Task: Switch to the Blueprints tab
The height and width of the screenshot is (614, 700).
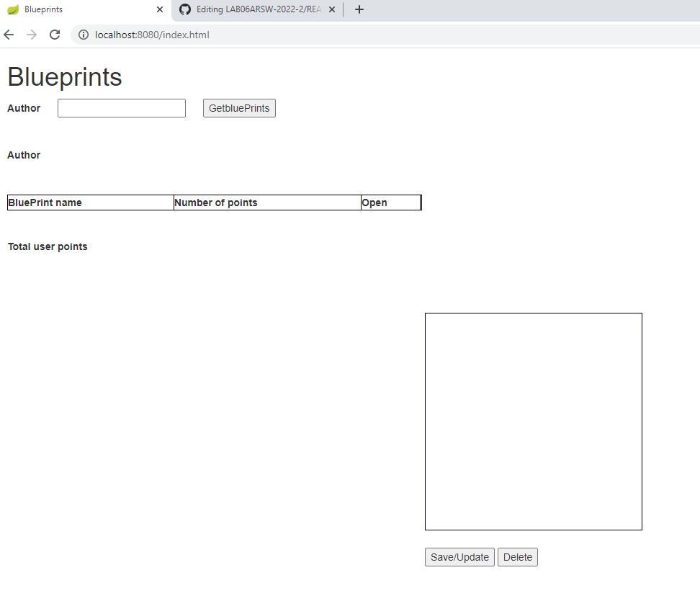Action: pyautogui.click(x=86, y=9)
